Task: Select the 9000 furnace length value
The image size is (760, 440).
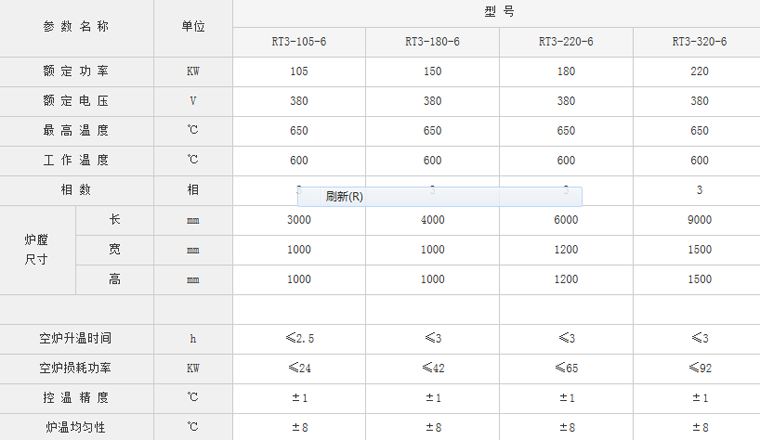Action: point(699,220)
